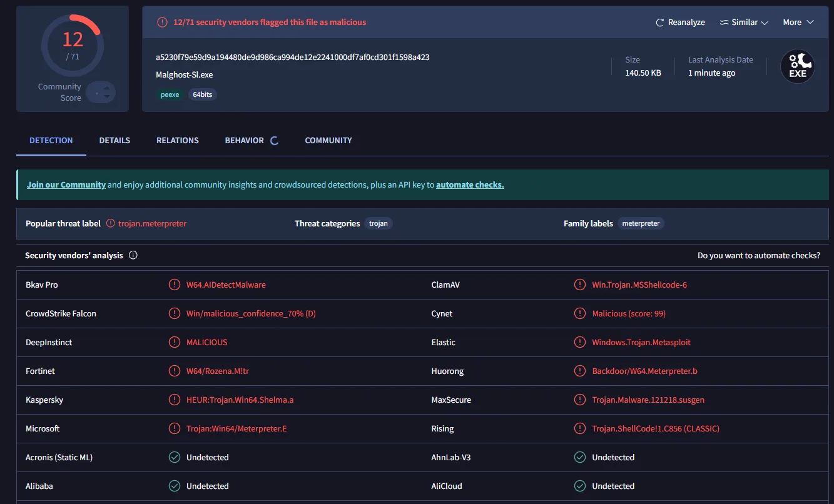
Task: Click the Join our Community link
Action: [66, 184]
